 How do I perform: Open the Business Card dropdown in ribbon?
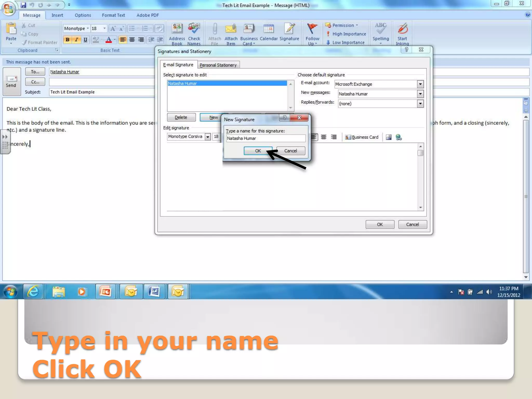click(249, 34)
